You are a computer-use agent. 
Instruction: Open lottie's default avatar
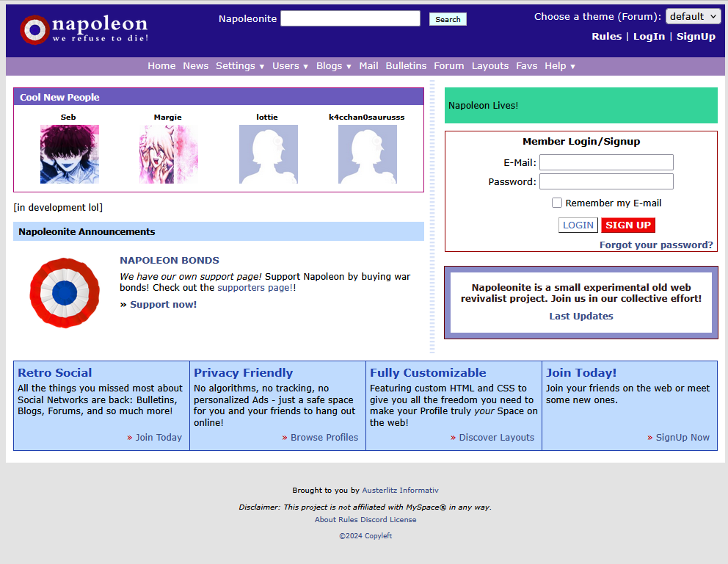click(269, 153)
